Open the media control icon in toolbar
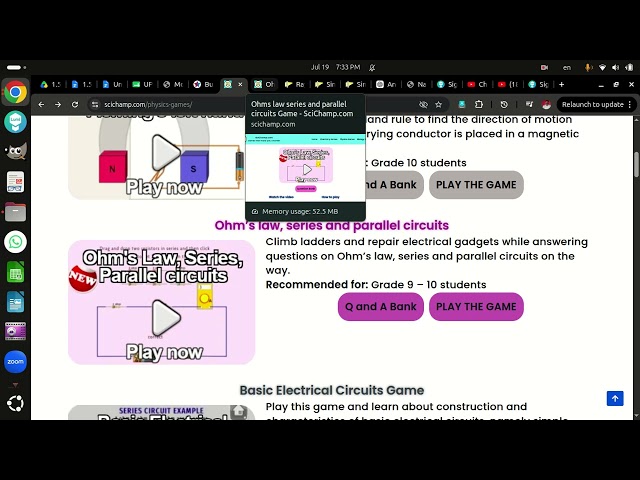Viewport: 640px width, 480px height. pyautogui.click(x=529, y=104)
